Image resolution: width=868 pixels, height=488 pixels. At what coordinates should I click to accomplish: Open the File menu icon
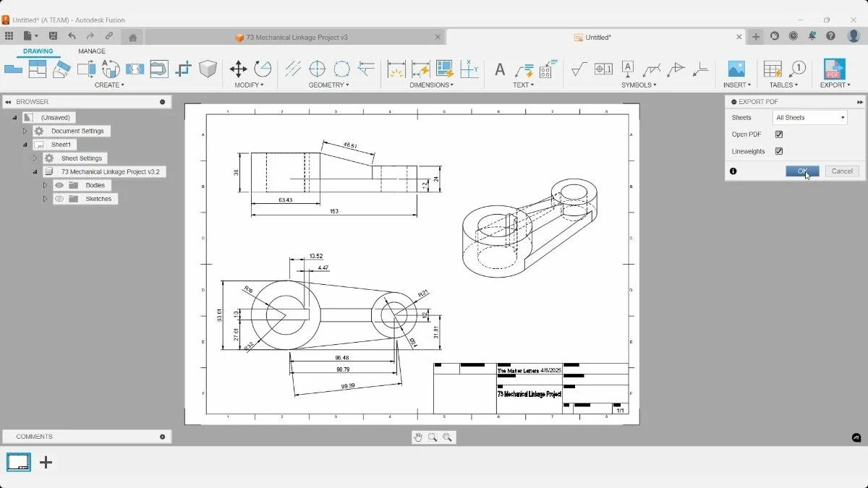coord(30,36)
